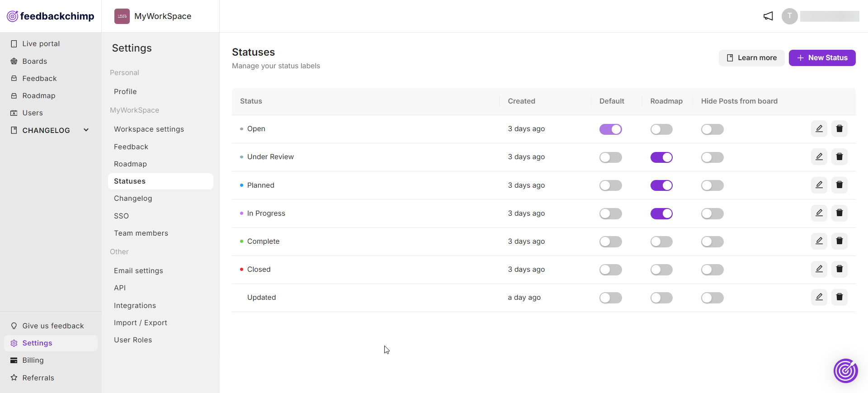Screen dimensions: 868x393
Task: Open SSO settings
Action: click(x=121, y=216)
